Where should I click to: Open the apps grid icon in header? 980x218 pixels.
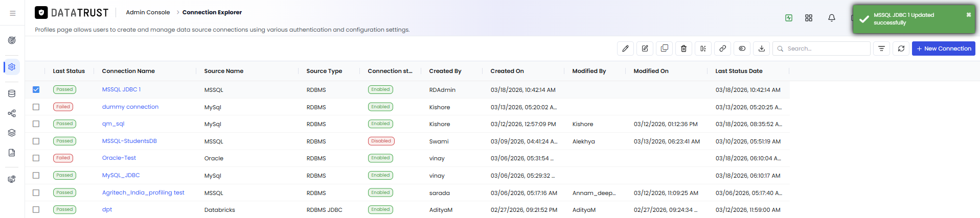(809, 18)
